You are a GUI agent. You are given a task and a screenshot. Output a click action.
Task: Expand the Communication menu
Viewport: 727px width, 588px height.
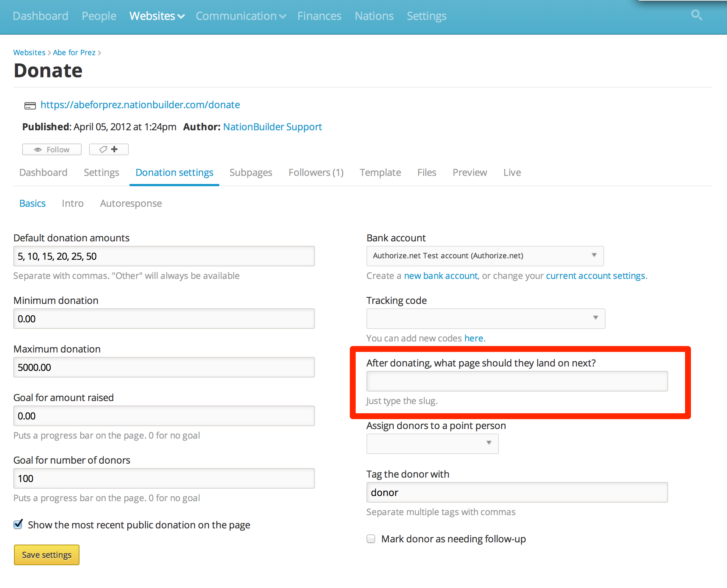(241, 16)
